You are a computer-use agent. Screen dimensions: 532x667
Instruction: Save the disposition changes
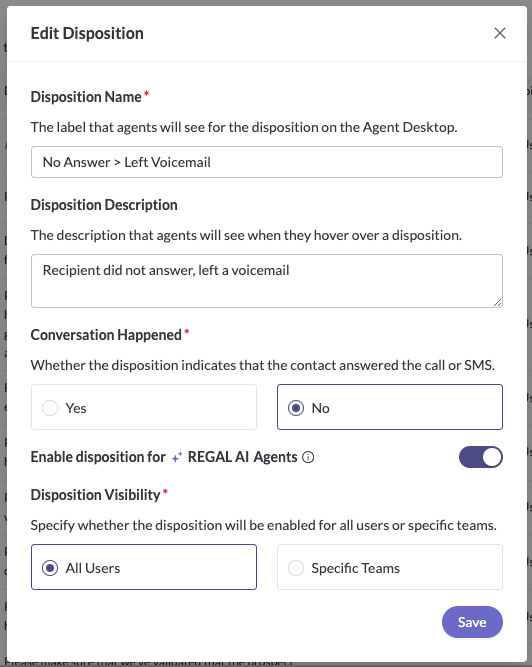[472, 622]
